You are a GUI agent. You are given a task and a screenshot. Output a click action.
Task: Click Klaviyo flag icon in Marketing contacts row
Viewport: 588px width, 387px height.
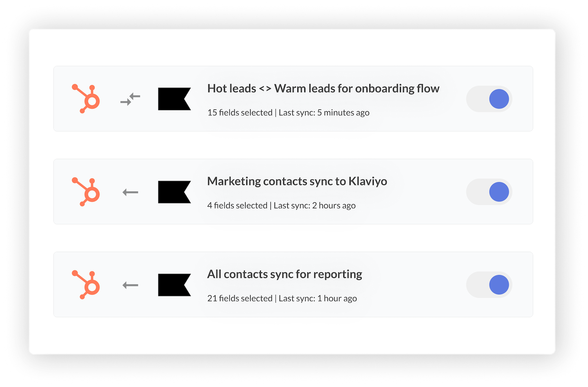pyautogui.click(x=174, y=192)
